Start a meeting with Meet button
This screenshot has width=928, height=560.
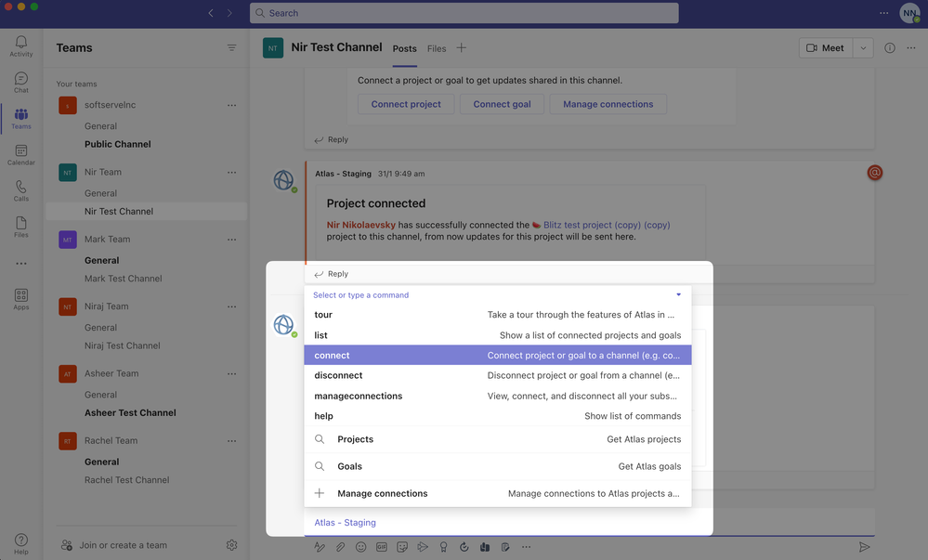(x=826, y=48)
